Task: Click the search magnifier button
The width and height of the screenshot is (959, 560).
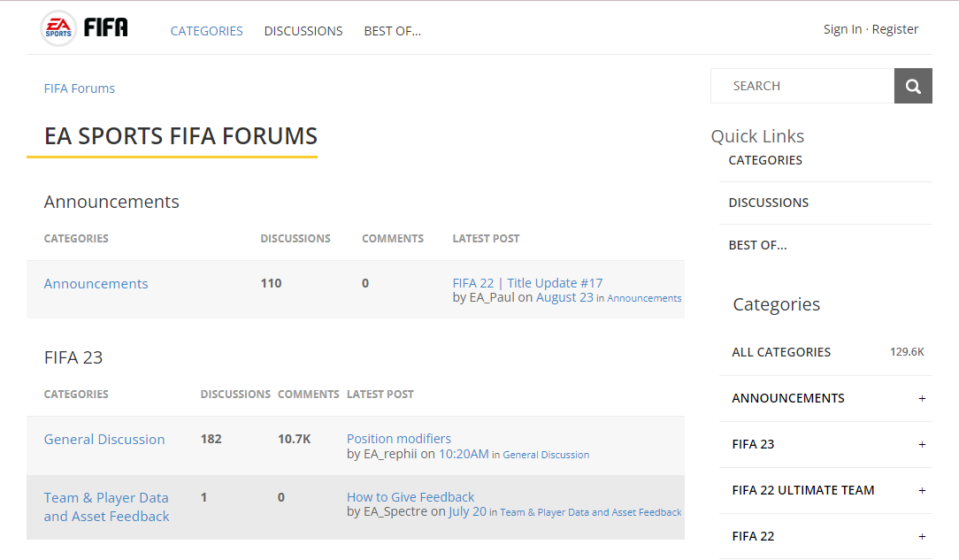Action: pyautogui.click(x=913, y=86)
